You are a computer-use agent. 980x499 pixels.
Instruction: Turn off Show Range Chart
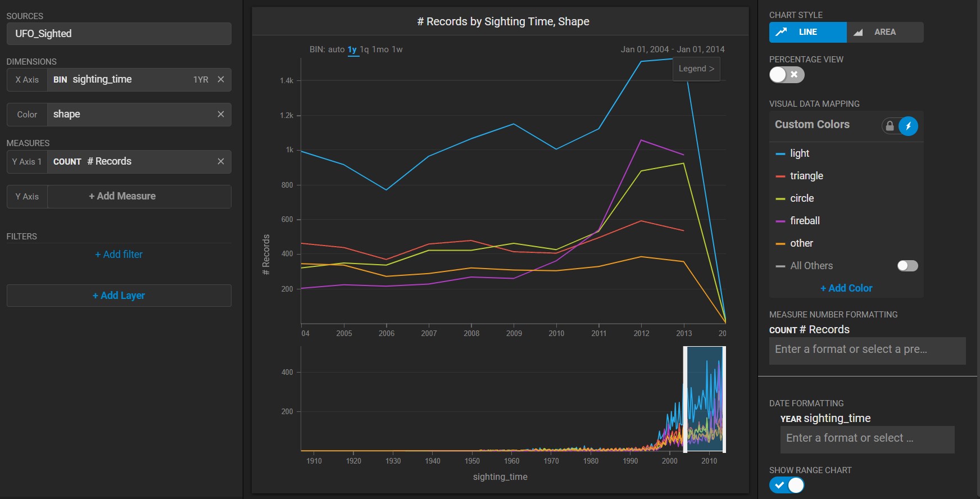click(x=787, y=485)
